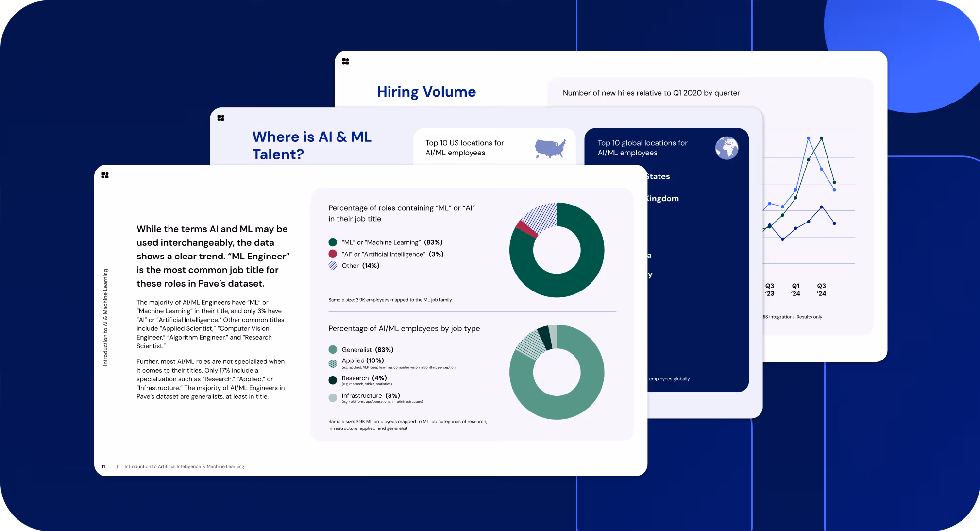This screenshot has height=531, width=980.
Task: Click the Research legend dot
Action: pyautogui.click(x=333, y=380)
